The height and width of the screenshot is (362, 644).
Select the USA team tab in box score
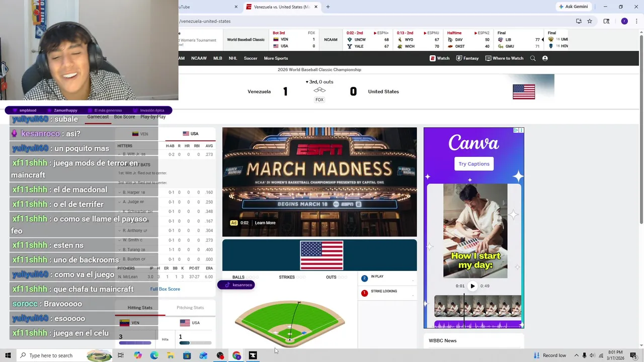coord(191,134)
